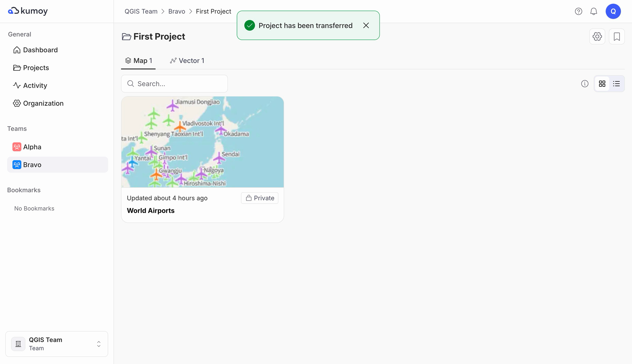Click Bravo breadcrumb link
The height and width of the screenshot is (364, 632).
pos(176,11)
